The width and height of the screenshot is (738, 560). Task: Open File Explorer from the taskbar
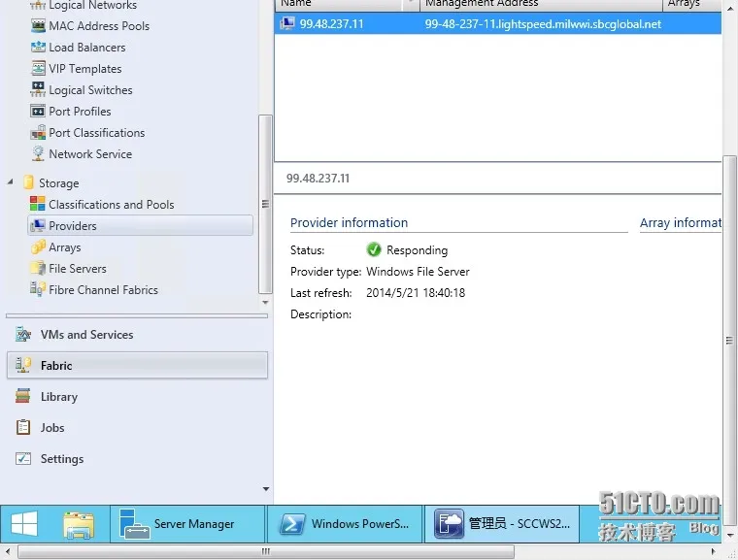(x=79, y=524)
